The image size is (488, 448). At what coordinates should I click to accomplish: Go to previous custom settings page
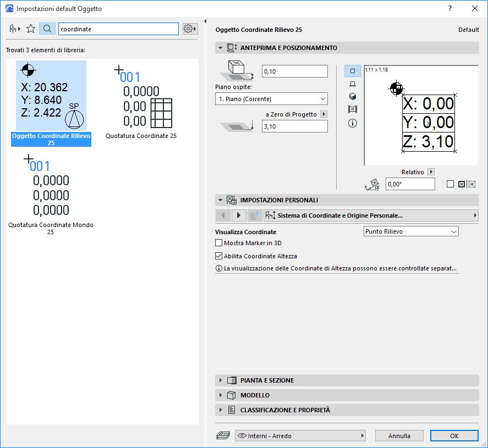pos(223,215)
